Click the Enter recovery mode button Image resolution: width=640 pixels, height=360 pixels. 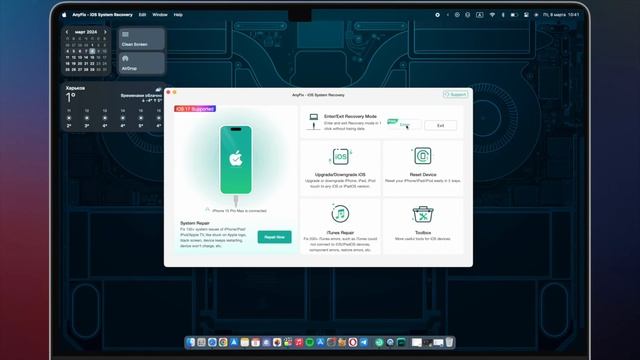click(x=405, y=124)
